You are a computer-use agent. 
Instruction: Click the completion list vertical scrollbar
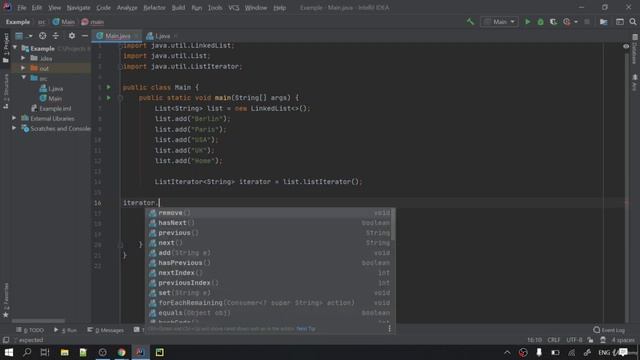pos(393,224)
